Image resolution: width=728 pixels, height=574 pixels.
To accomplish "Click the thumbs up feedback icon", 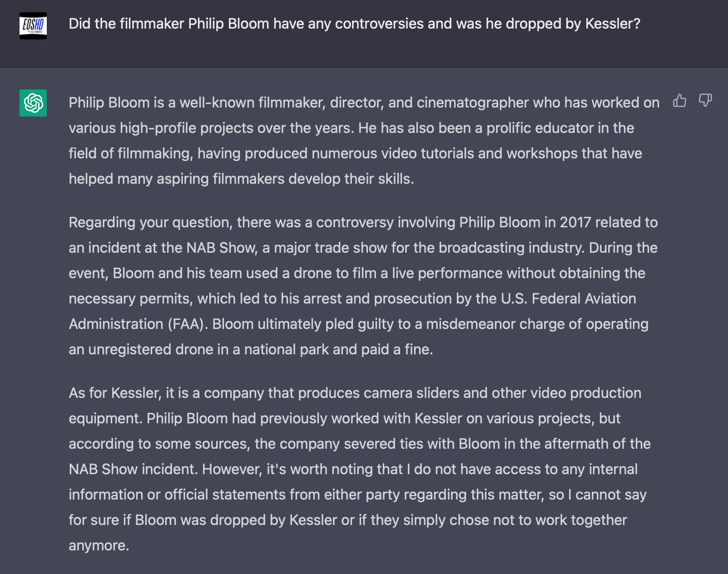I will coord(679,101).
